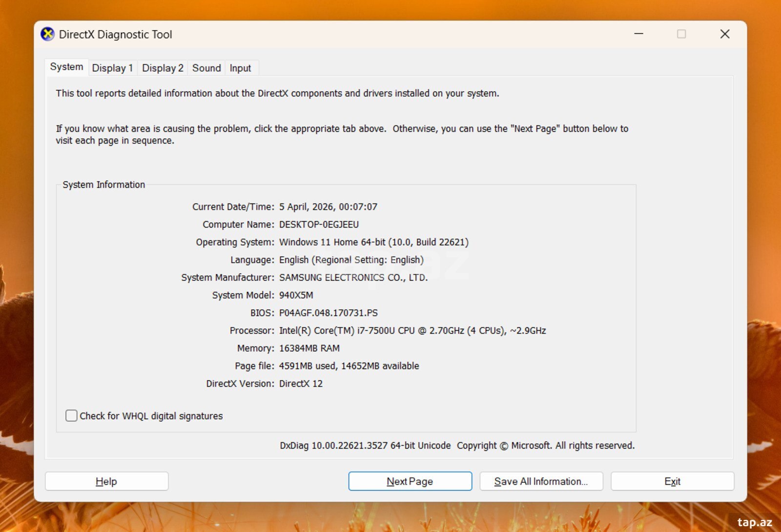Click the System Information group label
This screenshot has height=532, width=781.
coord(104,184)
